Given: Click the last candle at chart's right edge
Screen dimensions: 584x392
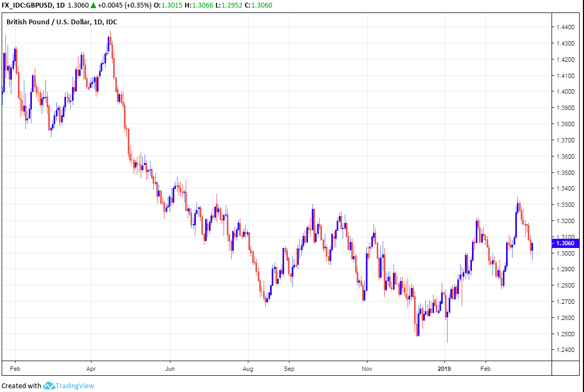Looking at the screenshot, I should (532, 247).
